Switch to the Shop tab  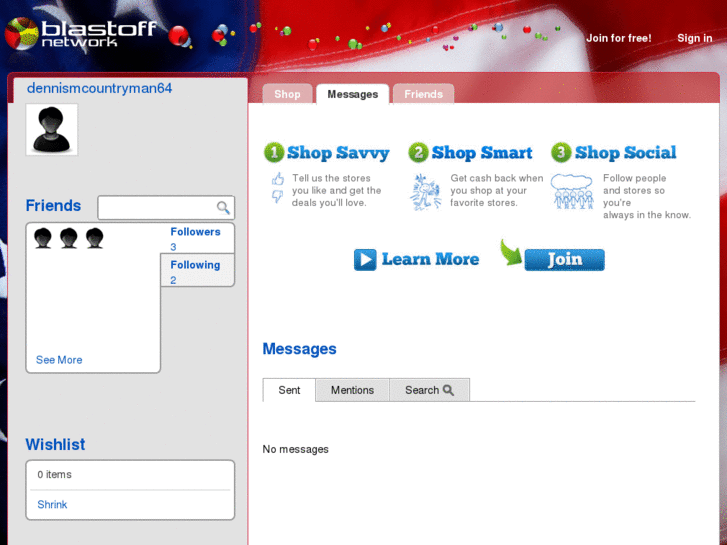coord(287,94)
